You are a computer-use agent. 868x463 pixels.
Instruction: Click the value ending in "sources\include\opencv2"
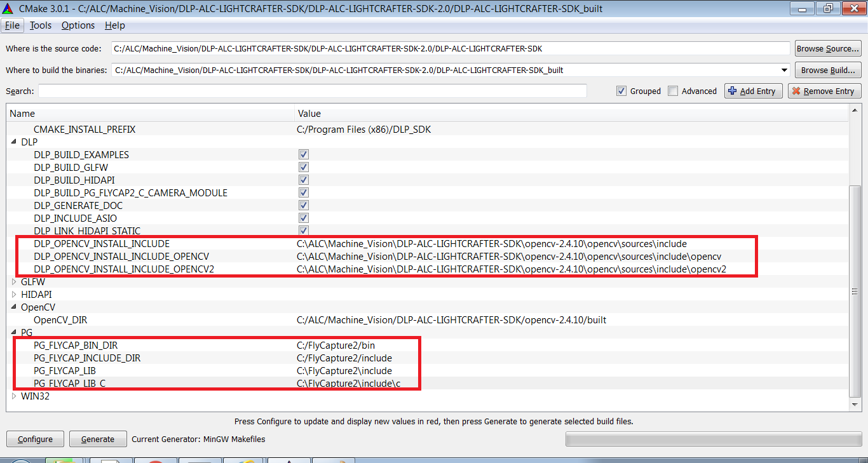coord(512,269)
